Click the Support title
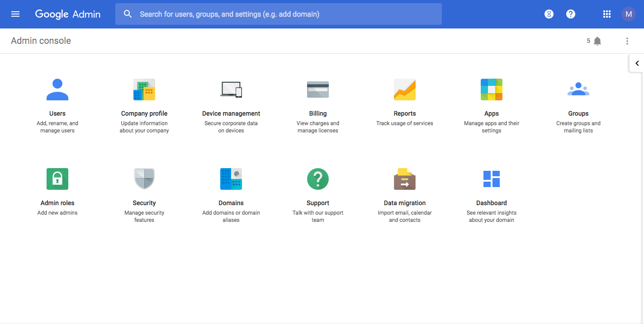Viewport: 644px width, 324px height. [x=318, y=203]
